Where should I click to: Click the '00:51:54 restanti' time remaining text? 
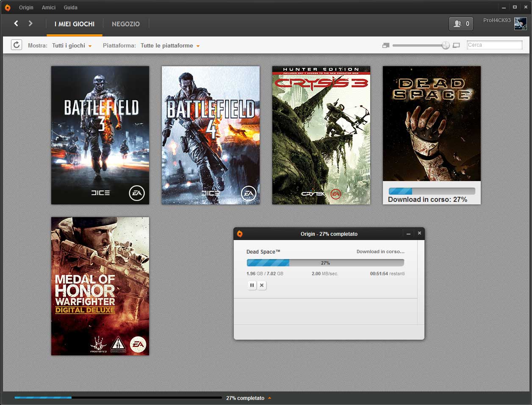(x=387, y=274)
